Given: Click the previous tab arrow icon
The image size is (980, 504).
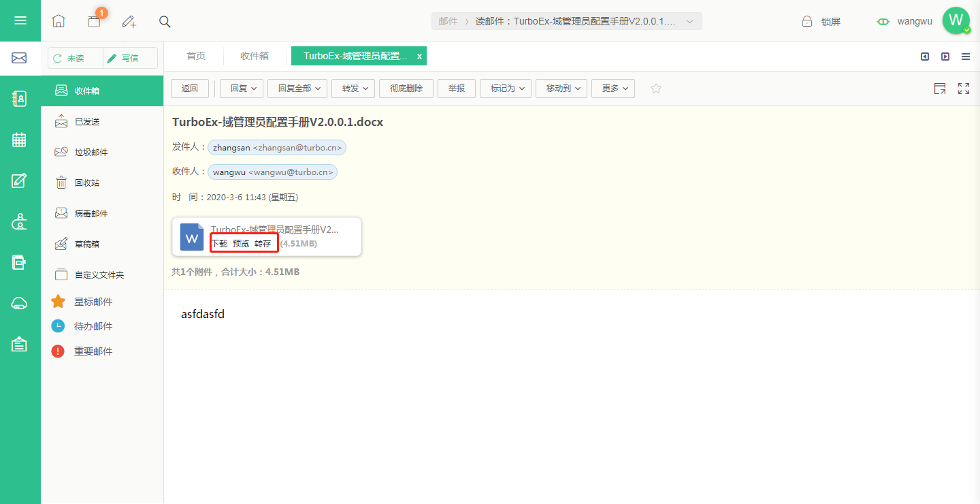Looking at the screenshot, I should 925,57.
